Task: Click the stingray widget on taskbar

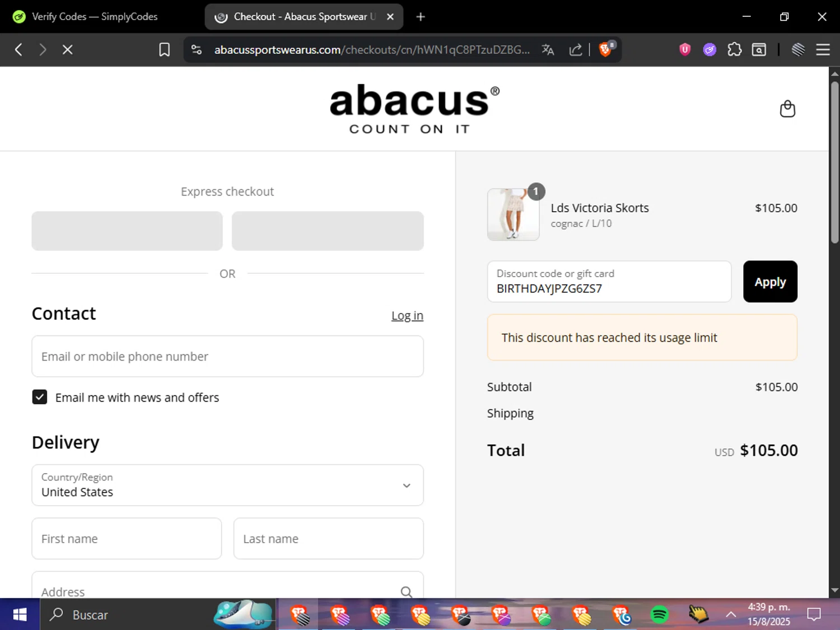Action: click(243, 613)
